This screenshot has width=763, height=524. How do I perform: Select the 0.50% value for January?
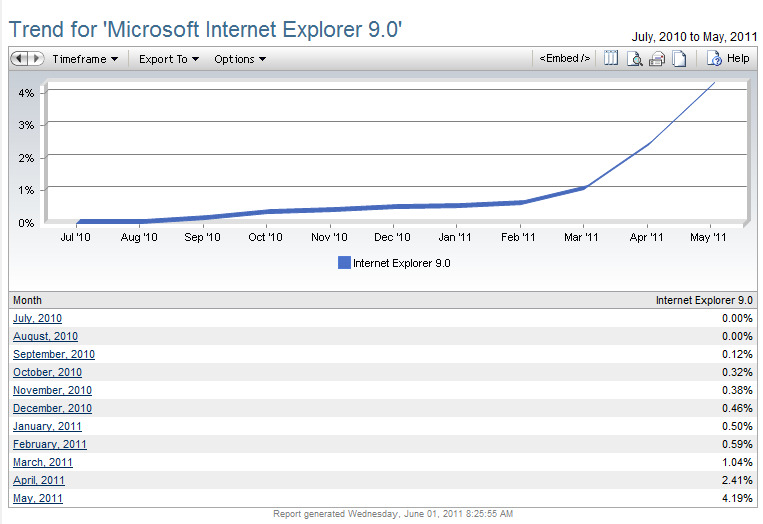(737, 426)
